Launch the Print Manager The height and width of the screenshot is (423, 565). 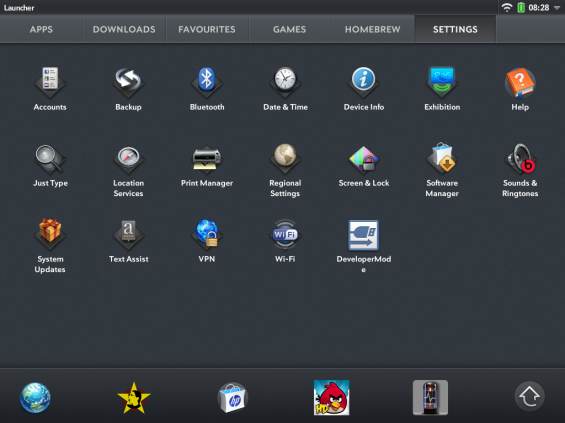pyautogui.click(x=207, y=159)
